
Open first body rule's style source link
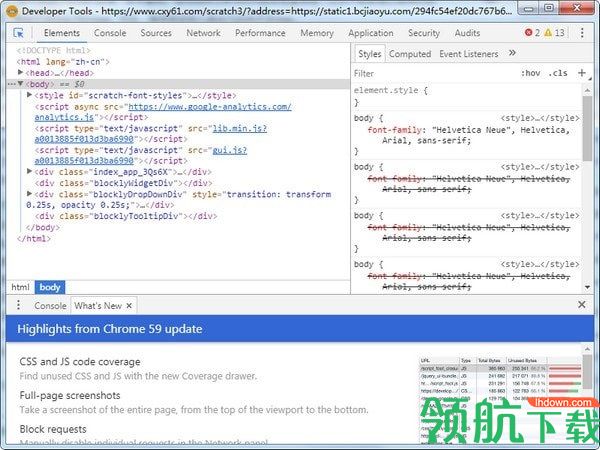pos(540,118)
